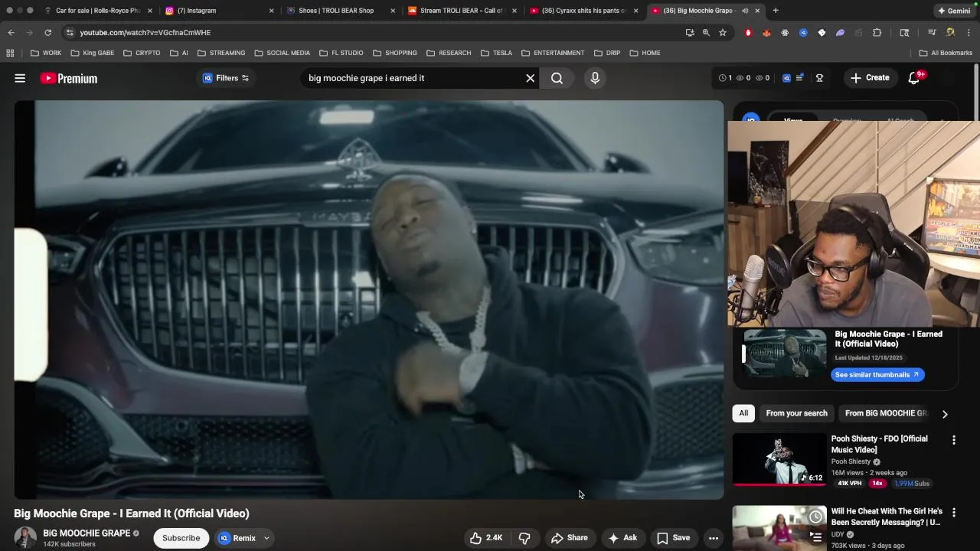Open the YouTube hamburger guide menu
Viewport: 980px width, 551px height.
(20, 78)
